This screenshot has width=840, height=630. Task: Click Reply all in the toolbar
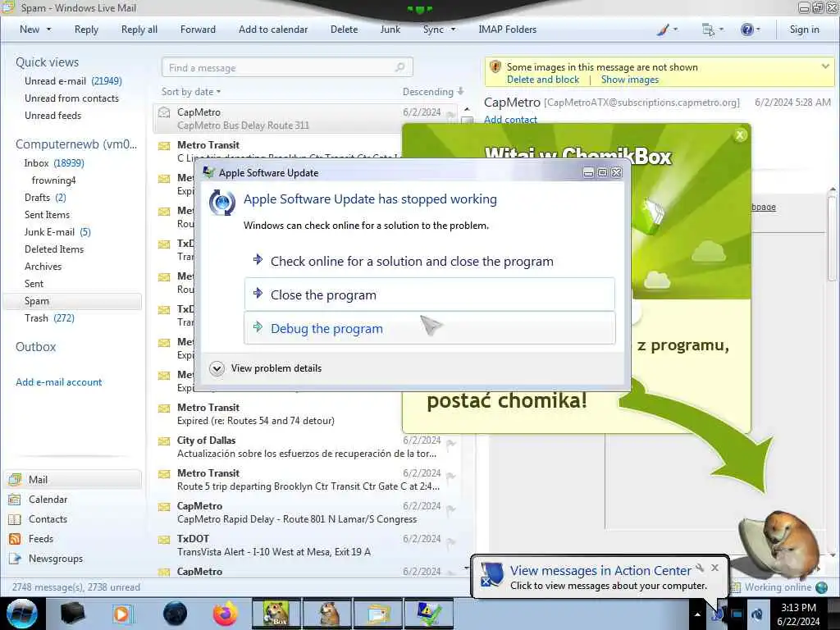pos(139,30)
